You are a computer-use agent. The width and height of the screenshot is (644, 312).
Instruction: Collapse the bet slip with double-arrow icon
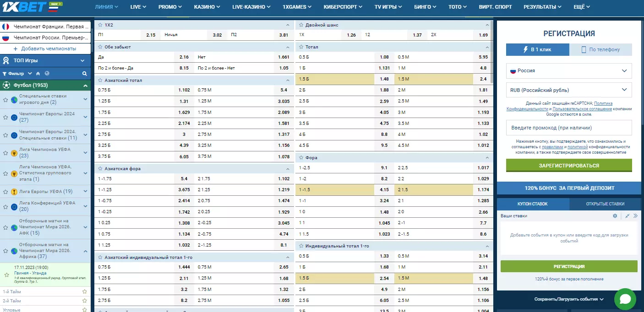click(x=635, y=216)
